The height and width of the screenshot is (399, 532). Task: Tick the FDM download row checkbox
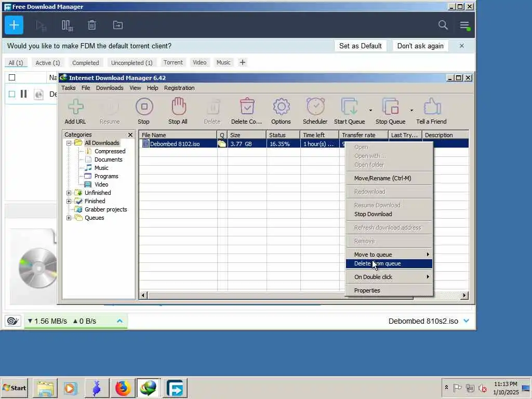point(12,94)
